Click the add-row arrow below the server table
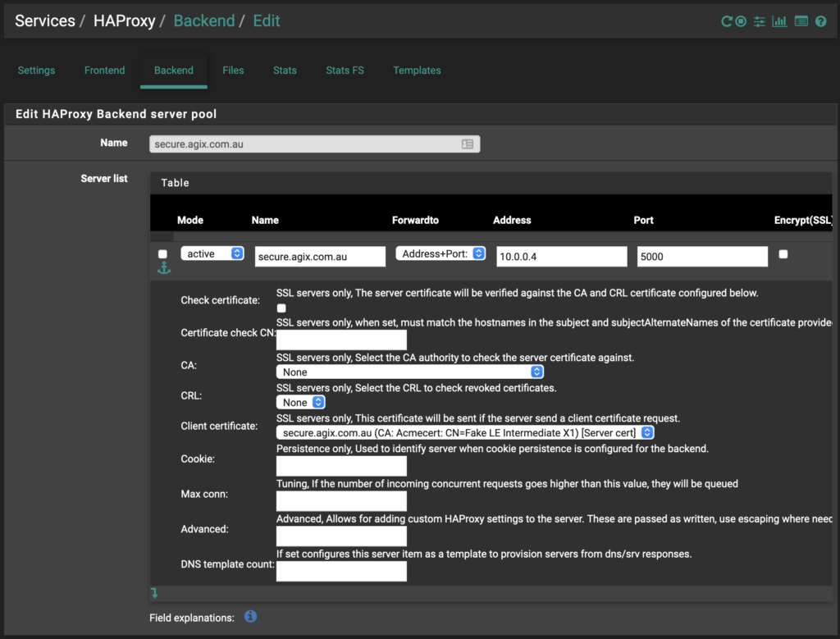This screenshot has height=639, width=840. coord(154,592)
